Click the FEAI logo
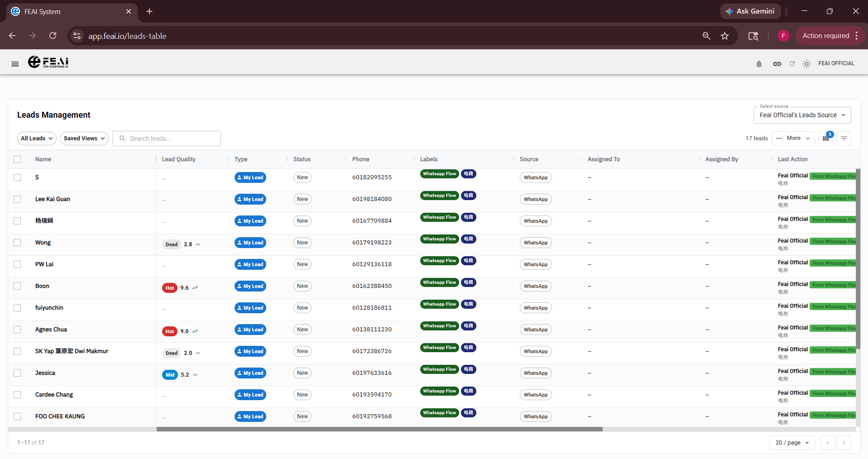Image resolution: width=868 pixels, height=459 pixels. point(48,62)
